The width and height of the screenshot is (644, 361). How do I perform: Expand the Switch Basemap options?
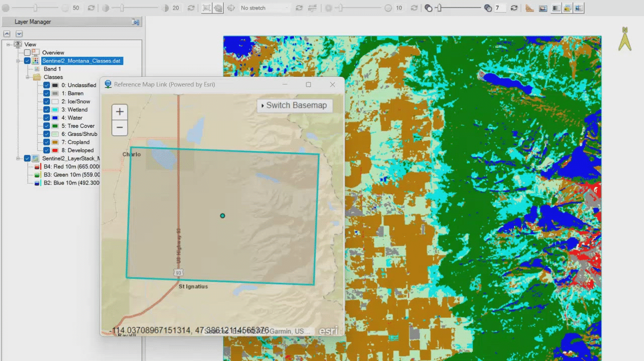tap(294, 106)
